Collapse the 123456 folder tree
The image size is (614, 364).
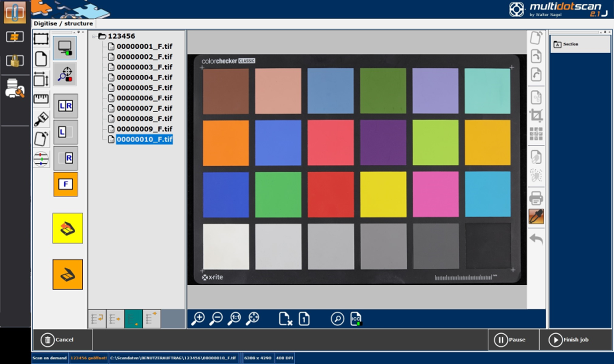coord(94,36)
